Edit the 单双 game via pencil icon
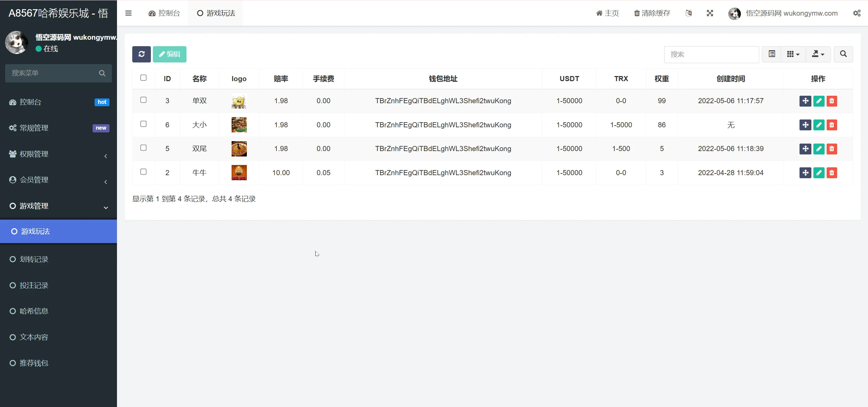Screen dimensions: 868x407 coord(819,101)
